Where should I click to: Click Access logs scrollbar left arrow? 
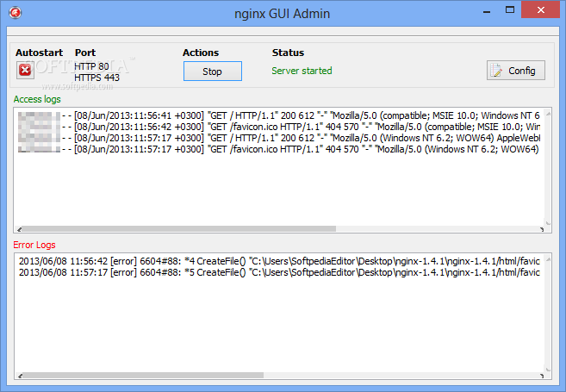[20, 229]
